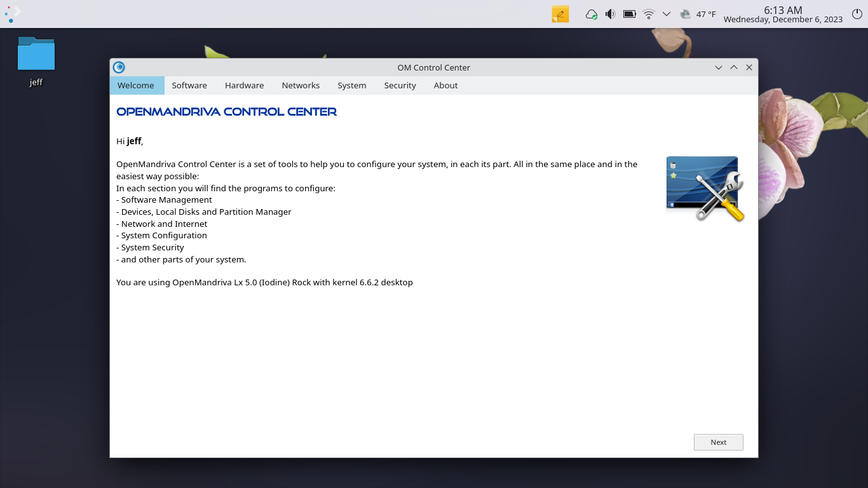Switch to the Welcome tab
Screen dimensions: 868x488
point(136,85)
